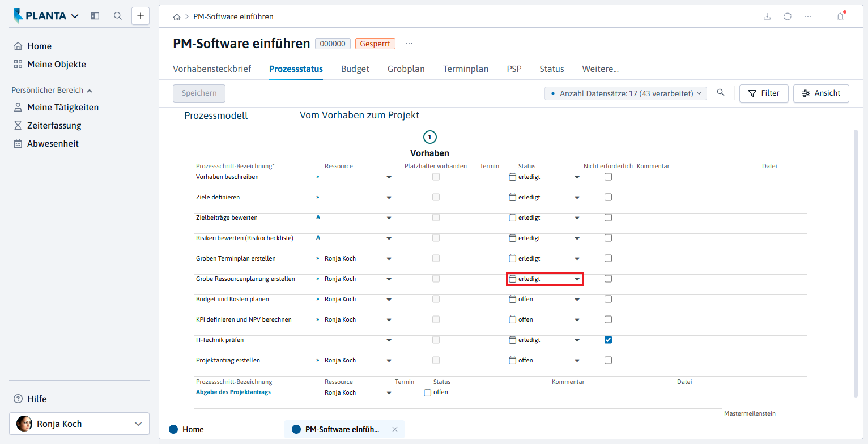Click the link arrow for Ziele definieren
The height and width of the screenshot is (444, 868).
coord(318,197)
